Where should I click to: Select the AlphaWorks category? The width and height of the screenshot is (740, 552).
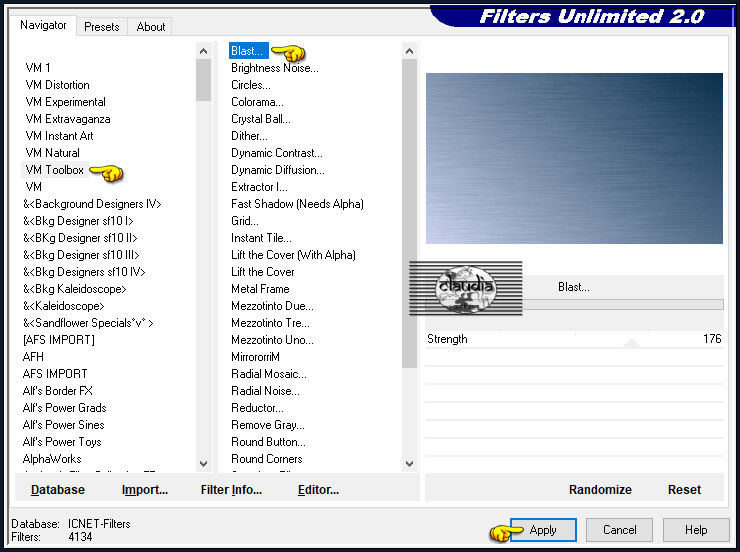click(x=52, y=459)
